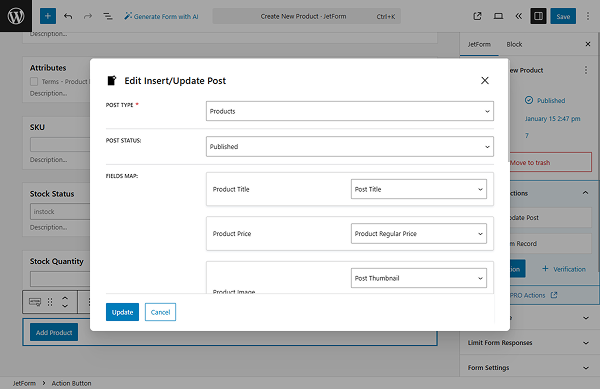The width and height of the screenshot is (600, 389).
Task: Expand the Limit Form Responses panel
Action: (x=530, y=343)
